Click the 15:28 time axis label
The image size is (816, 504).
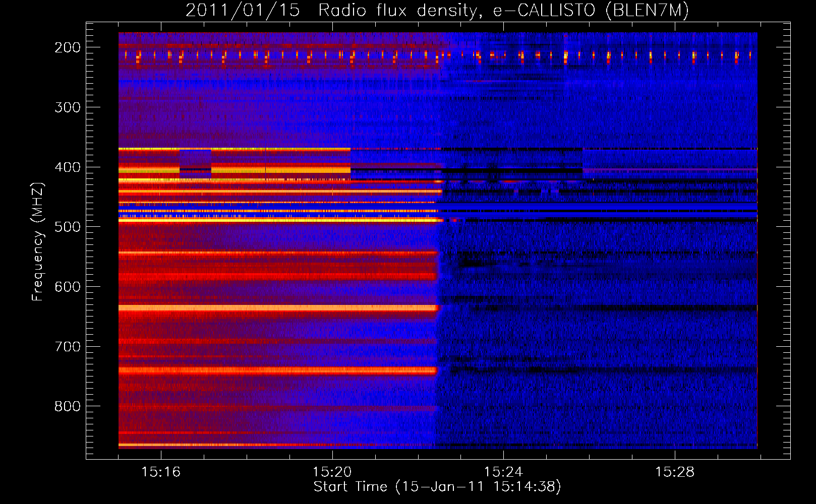[x=675, y=472]
